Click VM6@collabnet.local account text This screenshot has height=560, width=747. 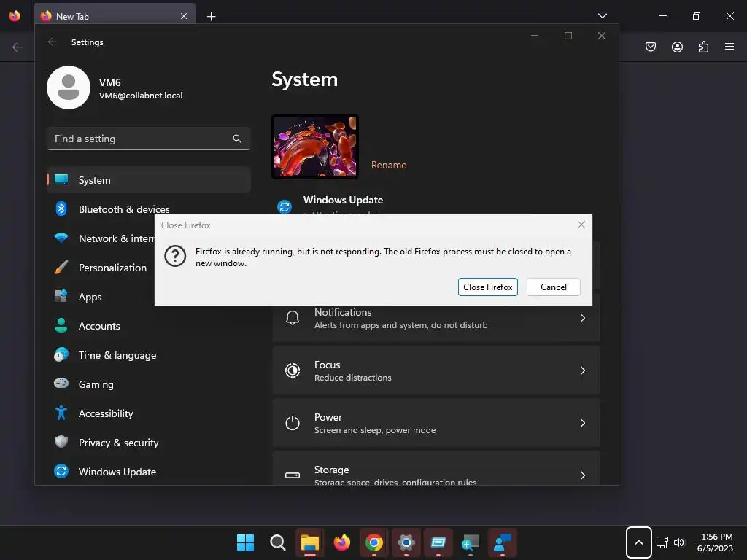[x=141, y=96]
